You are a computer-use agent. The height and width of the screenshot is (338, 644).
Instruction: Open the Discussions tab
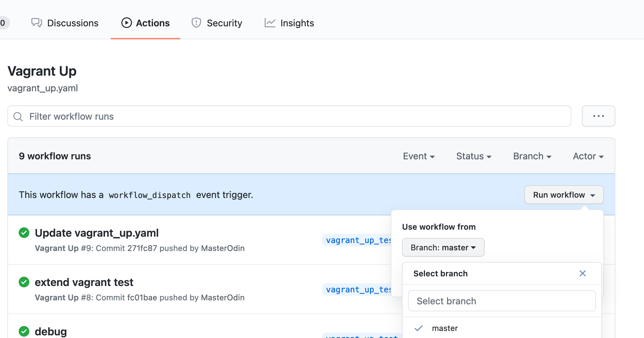(65, 23)
